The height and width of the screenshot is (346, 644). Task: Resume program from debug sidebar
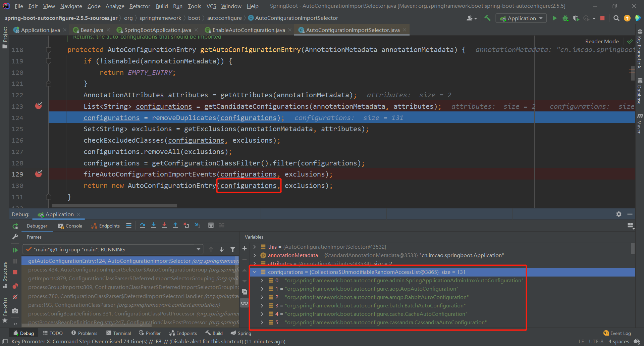15,250
